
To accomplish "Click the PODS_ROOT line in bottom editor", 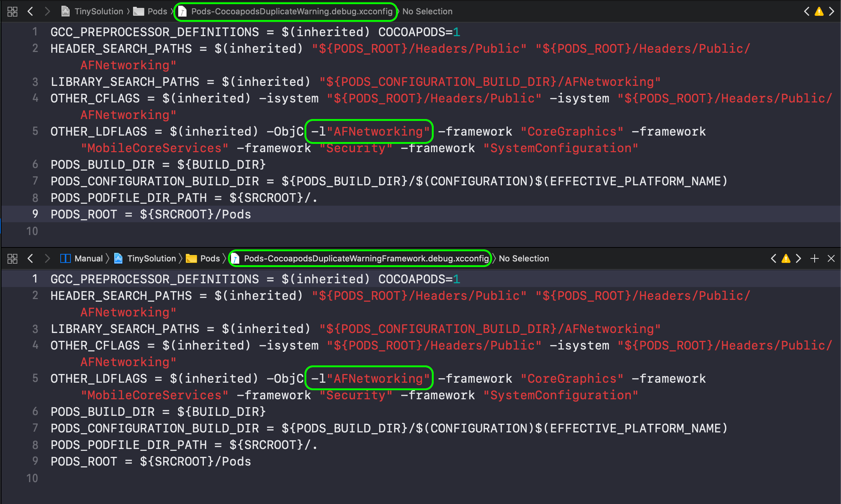I will coord(151,461).
